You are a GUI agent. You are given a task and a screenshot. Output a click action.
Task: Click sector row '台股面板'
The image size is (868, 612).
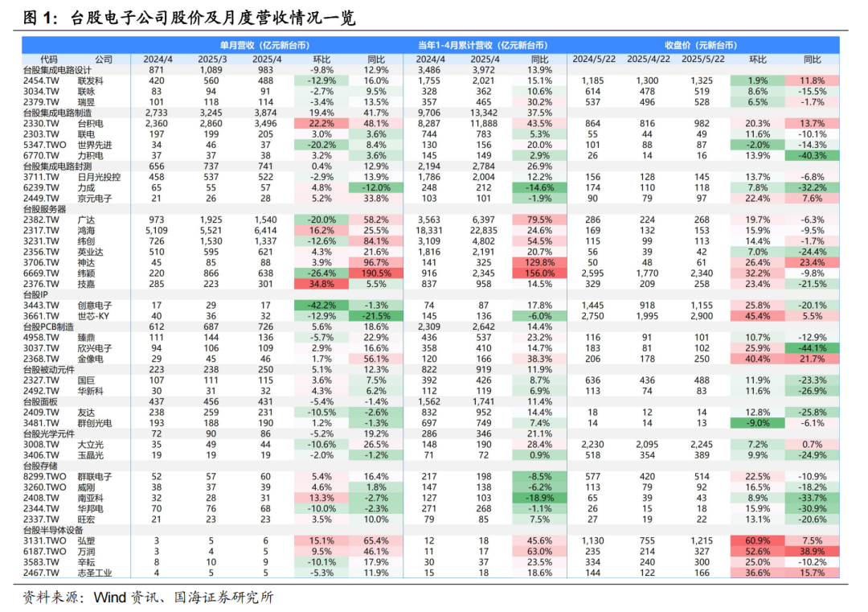click(x=431, y=401)
